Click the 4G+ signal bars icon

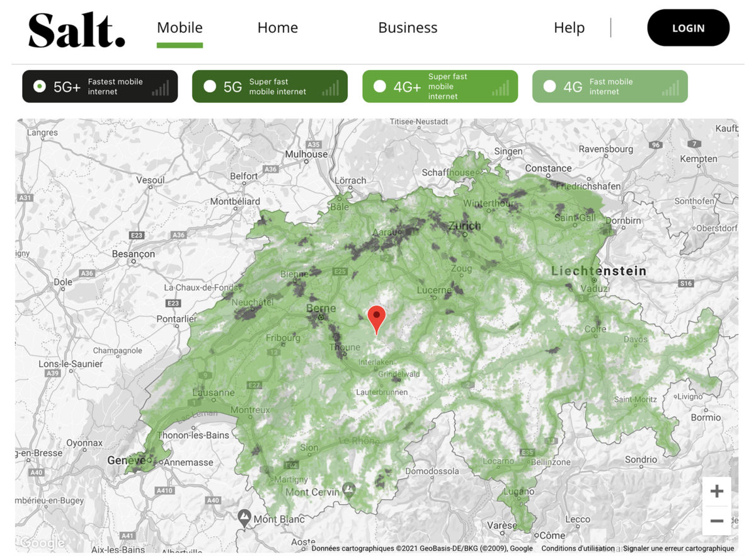click(x=500, y=88)
